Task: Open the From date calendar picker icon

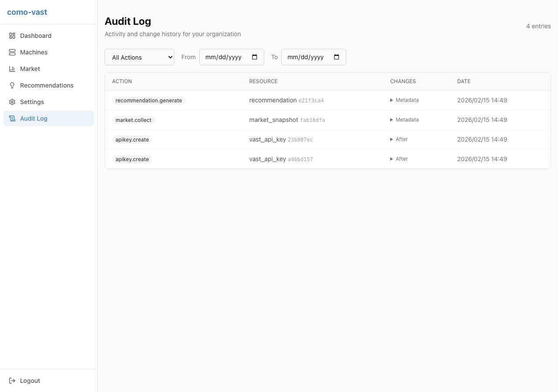Action: (255, 57)
